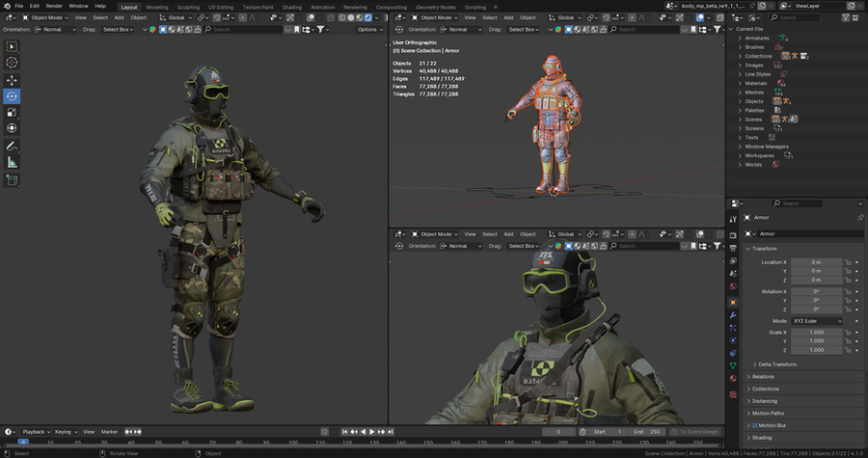The image size is (868, 458).
Task: Open the Material properties tab
Action: [x=733, y=378]
